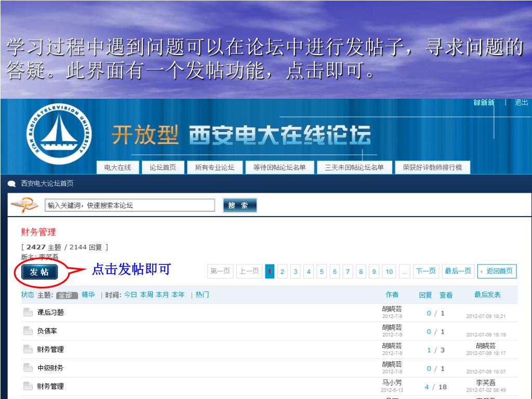Go to page 9
The width and height of the screenshot is (532, 399).
pos(374,271)
